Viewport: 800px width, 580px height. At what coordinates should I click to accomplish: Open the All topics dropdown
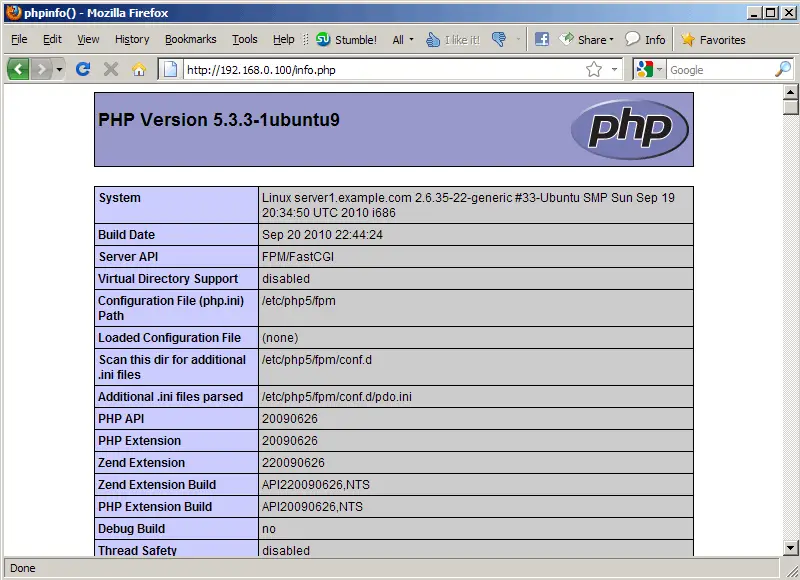pyautogui.click(x=403, y=40)
